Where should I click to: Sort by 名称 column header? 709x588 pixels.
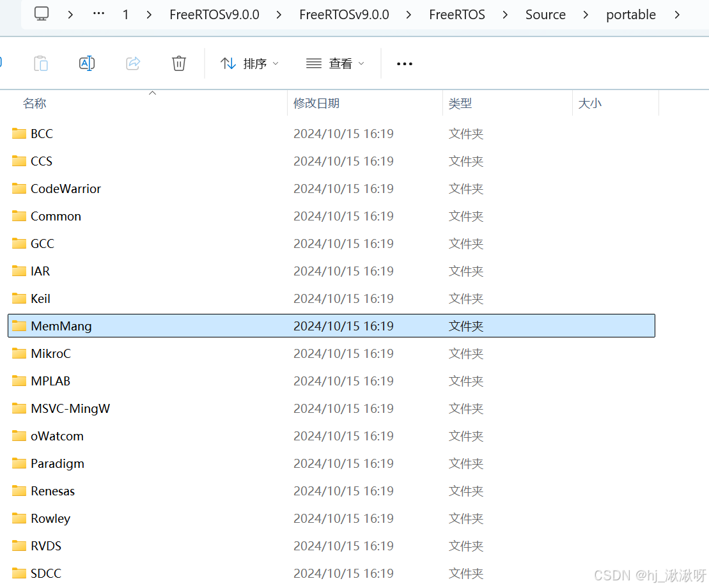[35, 104]
